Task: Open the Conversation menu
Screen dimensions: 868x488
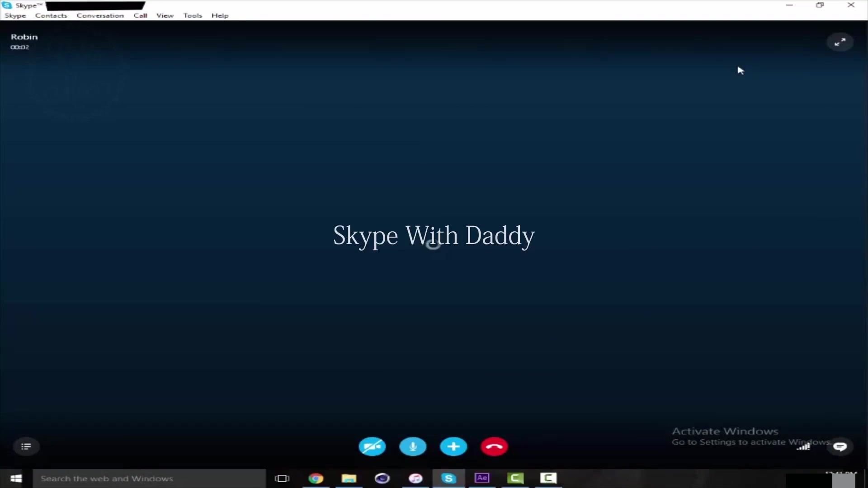Action: [x=100, y=15]
